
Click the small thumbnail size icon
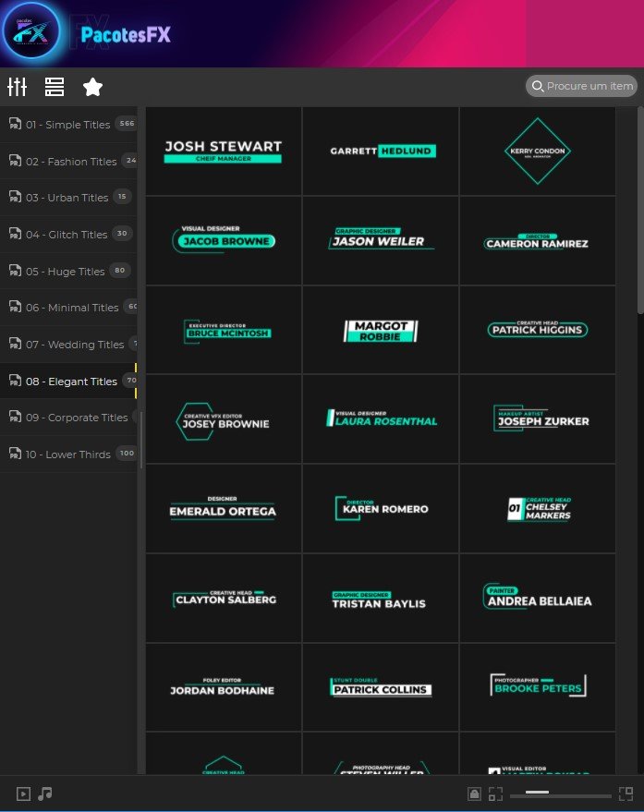(x=496, y=794)
